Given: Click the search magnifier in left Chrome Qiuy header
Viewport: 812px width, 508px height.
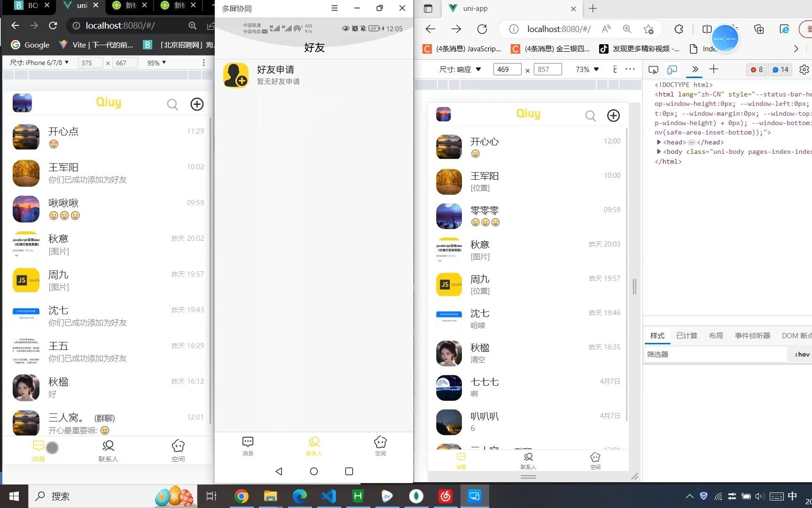Looking at the screenshot, I should (x=172, y=104).
